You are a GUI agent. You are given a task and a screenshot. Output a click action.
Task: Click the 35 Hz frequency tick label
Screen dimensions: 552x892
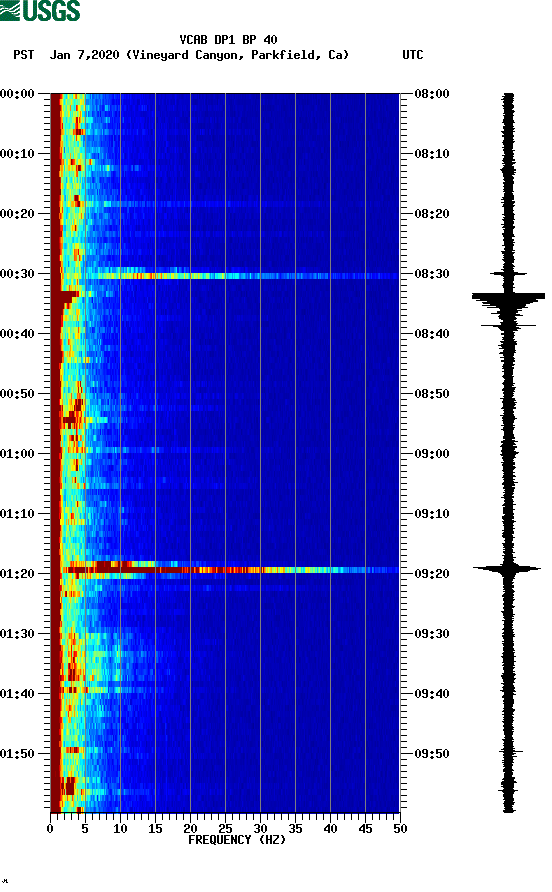(x=295, y=829)
